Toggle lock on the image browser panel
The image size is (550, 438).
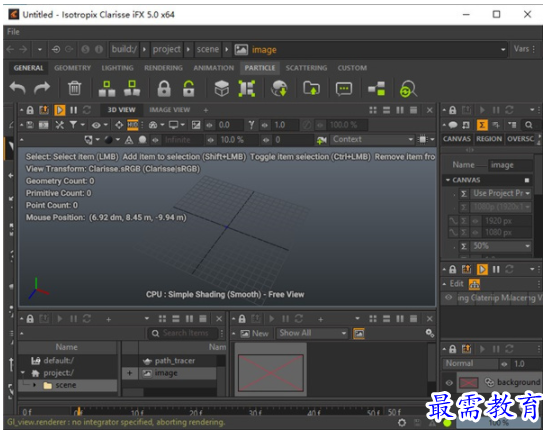pos(242,319)
